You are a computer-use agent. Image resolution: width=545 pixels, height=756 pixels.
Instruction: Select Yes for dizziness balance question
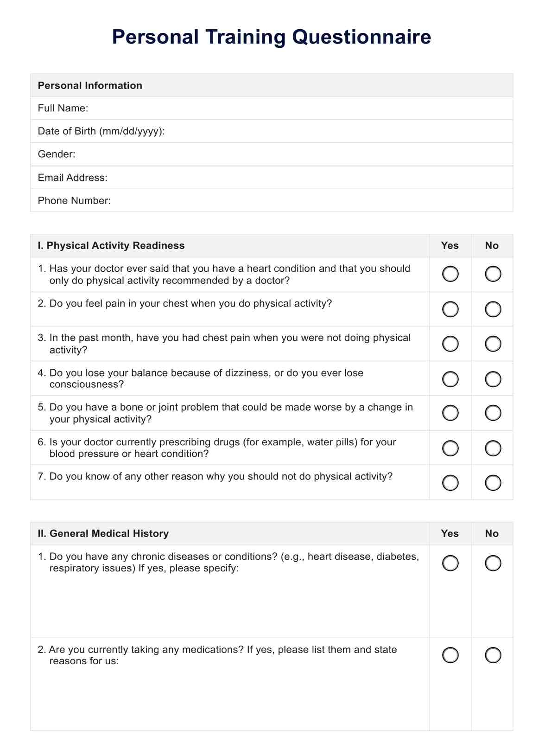450,379
